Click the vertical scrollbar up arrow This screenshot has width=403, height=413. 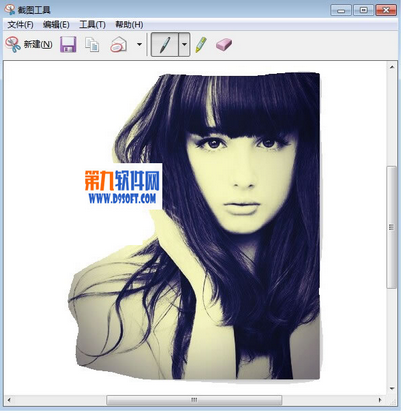click(392, 67)
